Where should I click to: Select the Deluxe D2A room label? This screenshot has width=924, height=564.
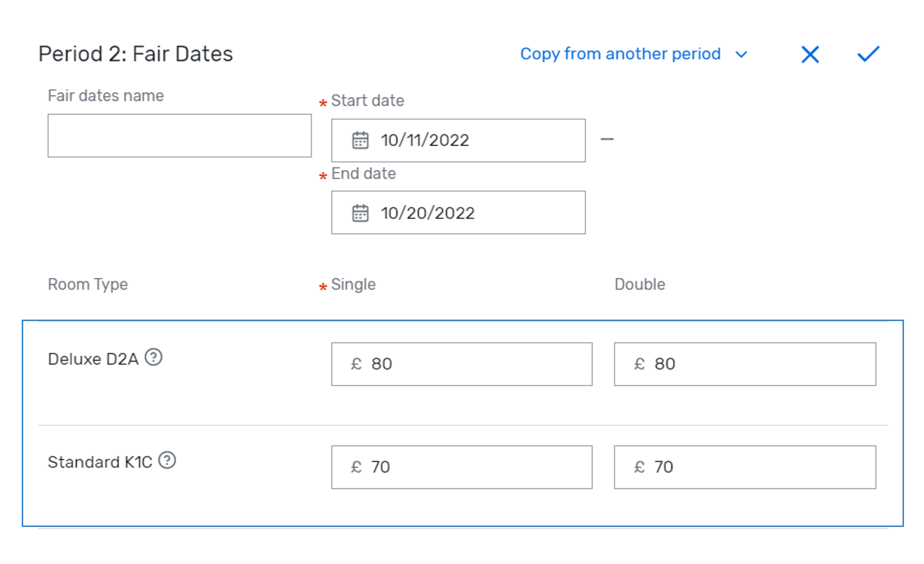coord(93,359)
